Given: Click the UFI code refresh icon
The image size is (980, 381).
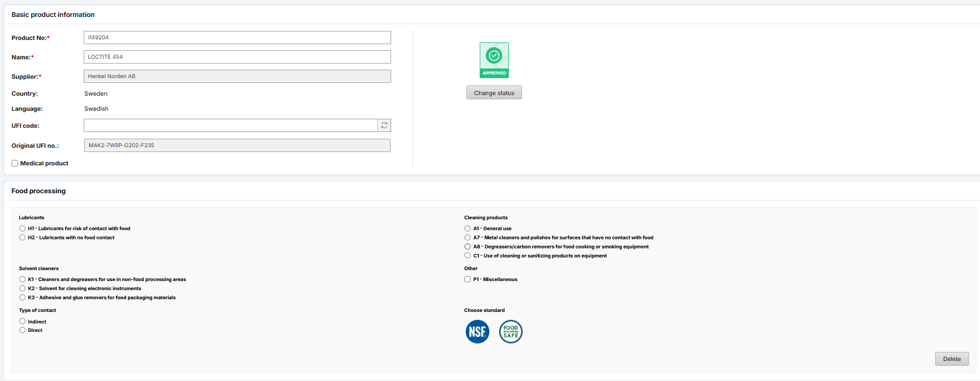Looking at the screenshot, I should point(384,125).
